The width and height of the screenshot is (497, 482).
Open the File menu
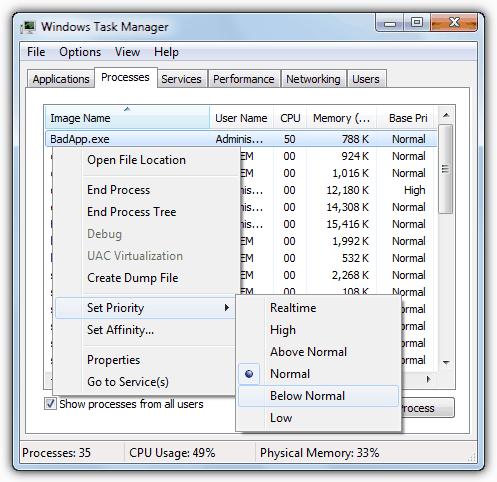tap(36, 52)
